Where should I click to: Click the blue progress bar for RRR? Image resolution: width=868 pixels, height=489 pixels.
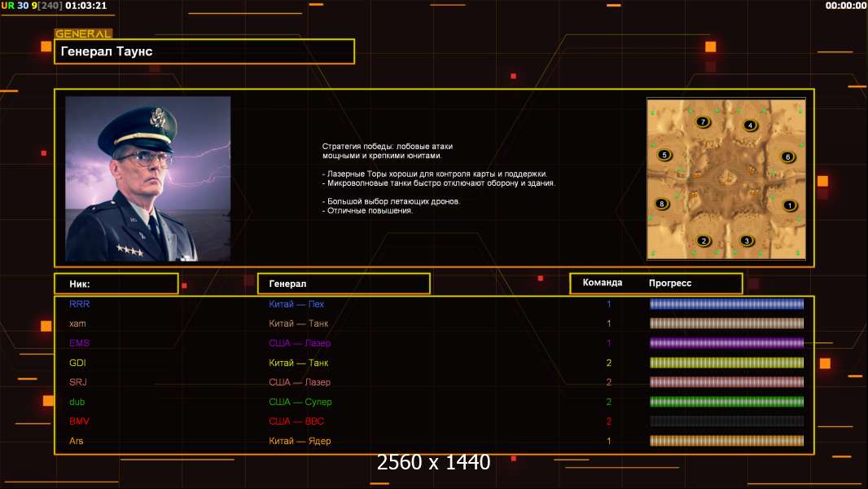(x=726, y=303)
